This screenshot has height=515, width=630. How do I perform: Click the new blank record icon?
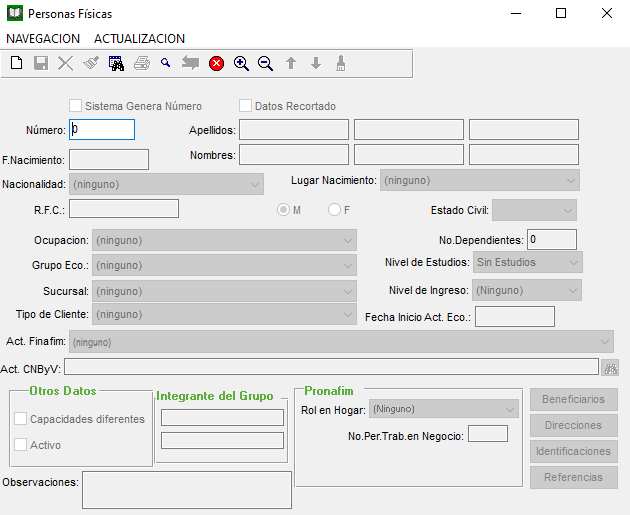pos(16,63)
